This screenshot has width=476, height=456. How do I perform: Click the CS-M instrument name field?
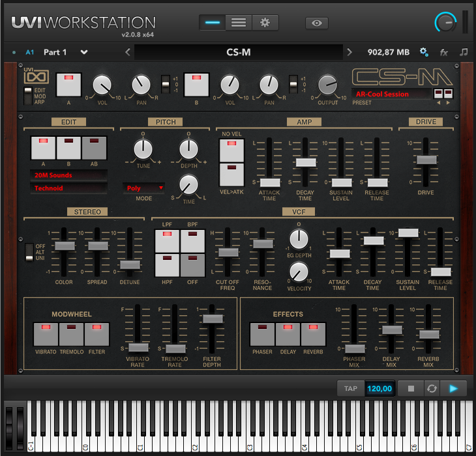(x=238, y=52)
